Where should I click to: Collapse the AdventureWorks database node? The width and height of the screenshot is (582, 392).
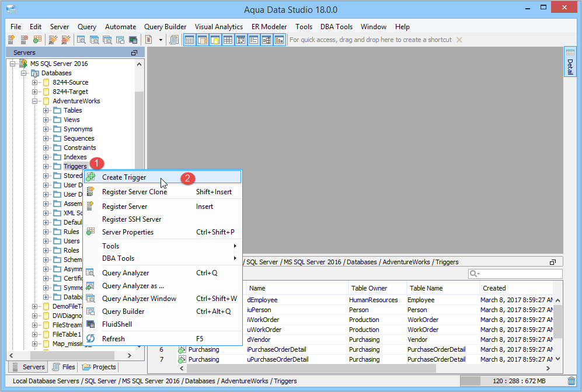(34, 101)
